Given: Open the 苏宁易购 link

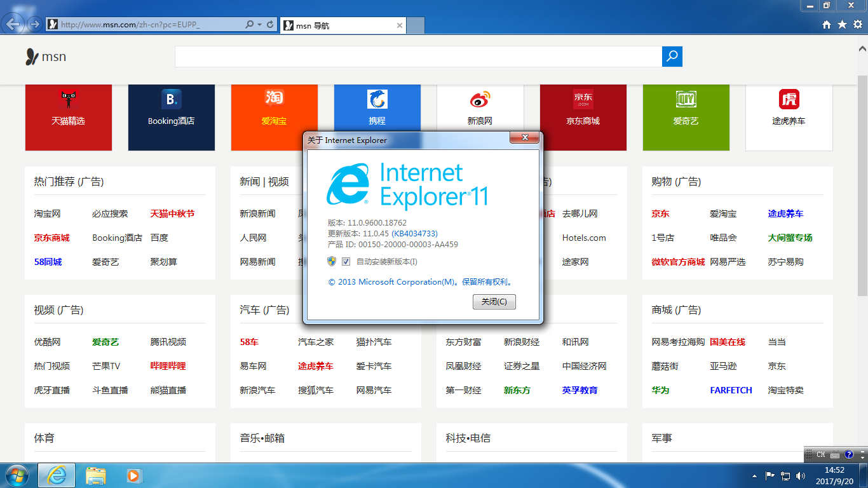Looking at the screenshot, I should [785, 262].
